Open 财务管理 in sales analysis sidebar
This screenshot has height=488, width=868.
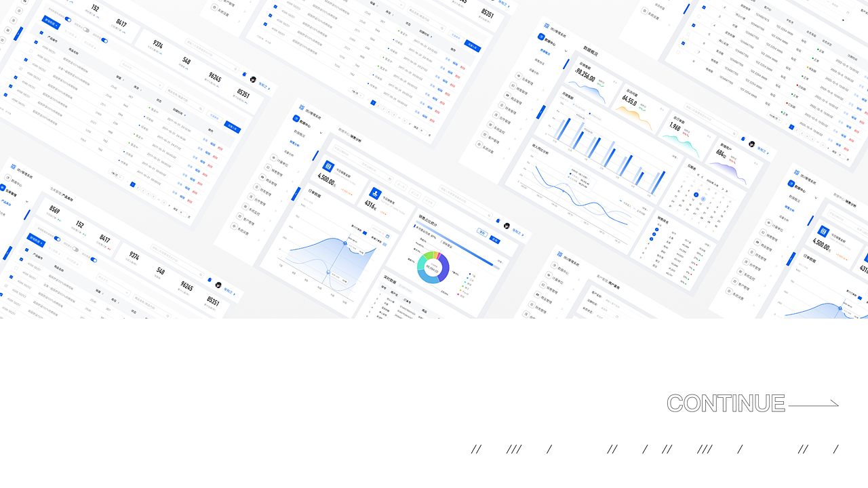point(261,190)
